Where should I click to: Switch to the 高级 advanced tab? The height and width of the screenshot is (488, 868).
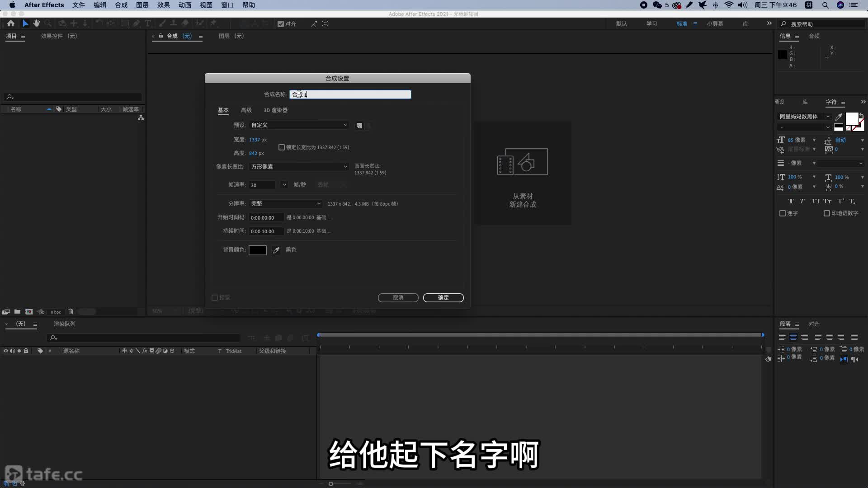pyautogui.click(x=246, y=110)
